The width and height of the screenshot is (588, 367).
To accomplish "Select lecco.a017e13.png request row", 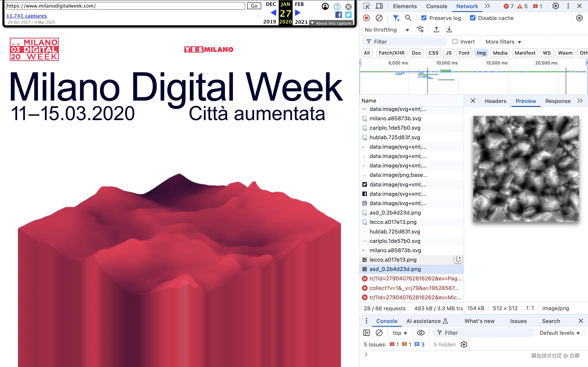I will click(393, 260).
